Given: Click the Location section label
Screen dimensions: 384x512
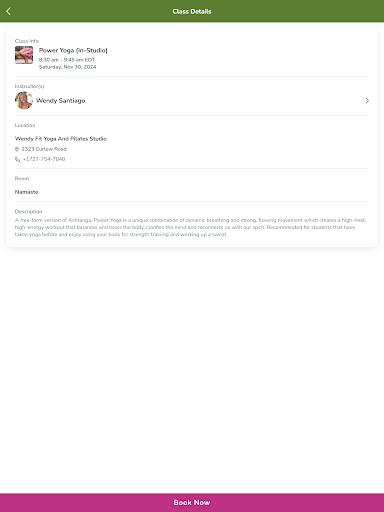Looking at the screenshot, I should 25,125.
